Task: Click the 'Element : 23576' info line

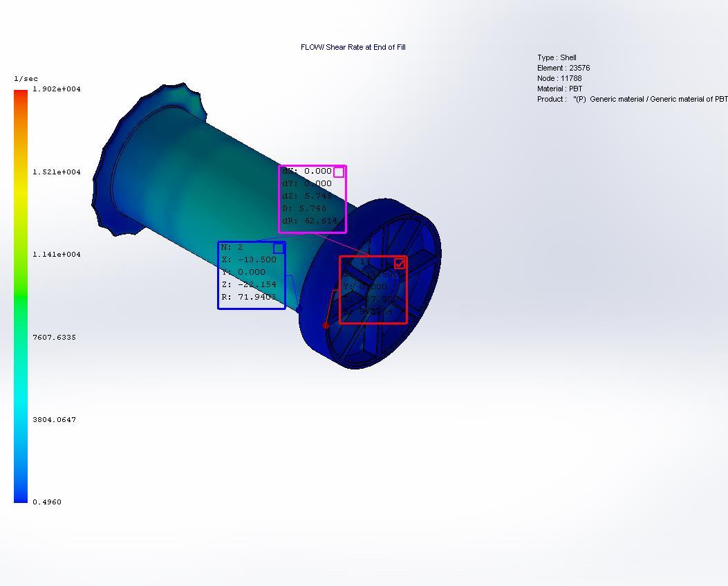Action: [563, 68]
